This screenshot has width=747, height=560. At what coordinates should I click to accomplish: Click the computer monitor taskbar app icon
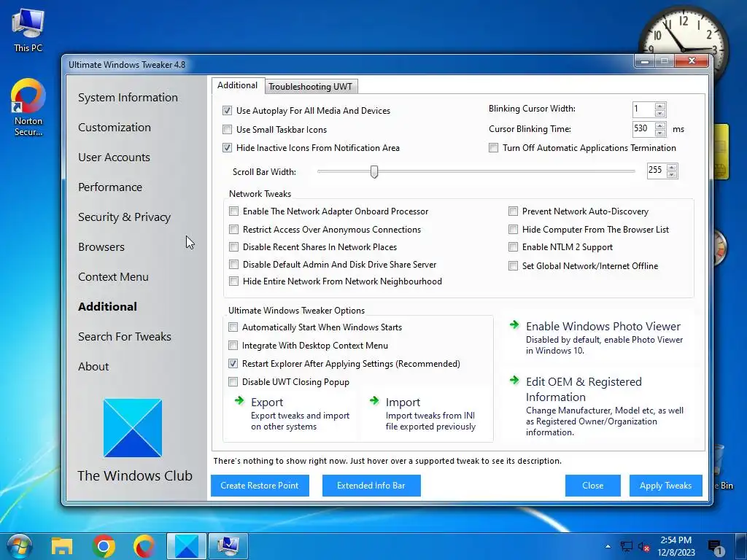228,546
